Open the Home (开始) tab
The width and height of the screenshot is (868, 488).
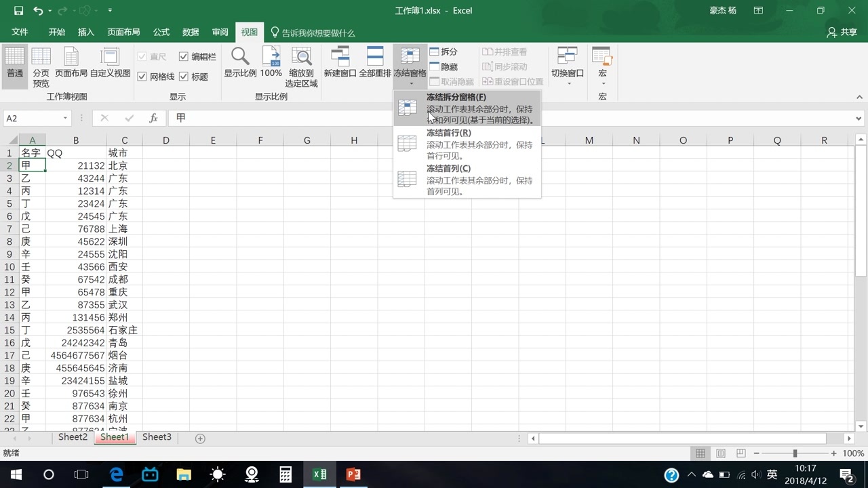(x=57, y=32)
